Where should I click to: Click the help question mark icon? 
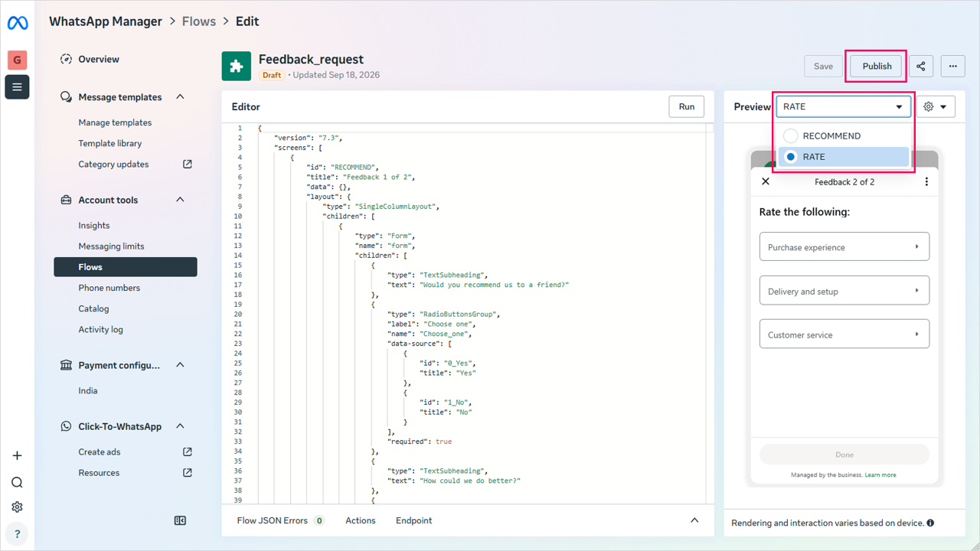pos(17,533)
